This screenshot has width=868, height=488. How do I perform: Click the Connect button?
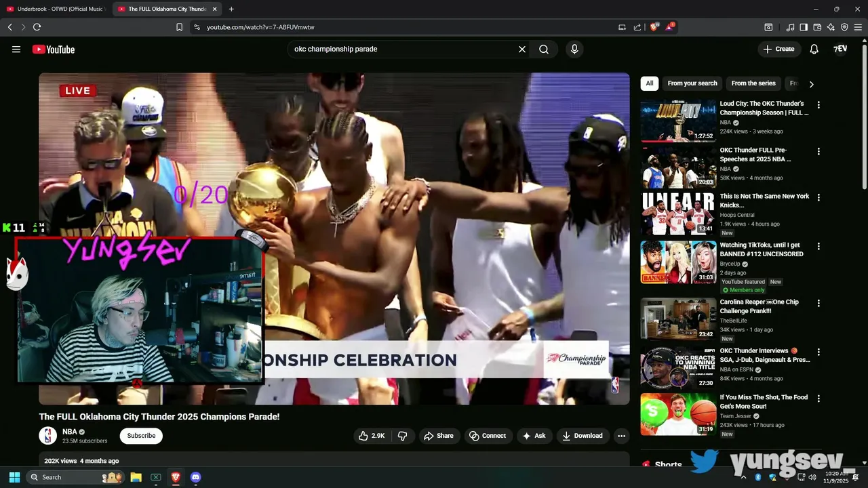[488, 436]
